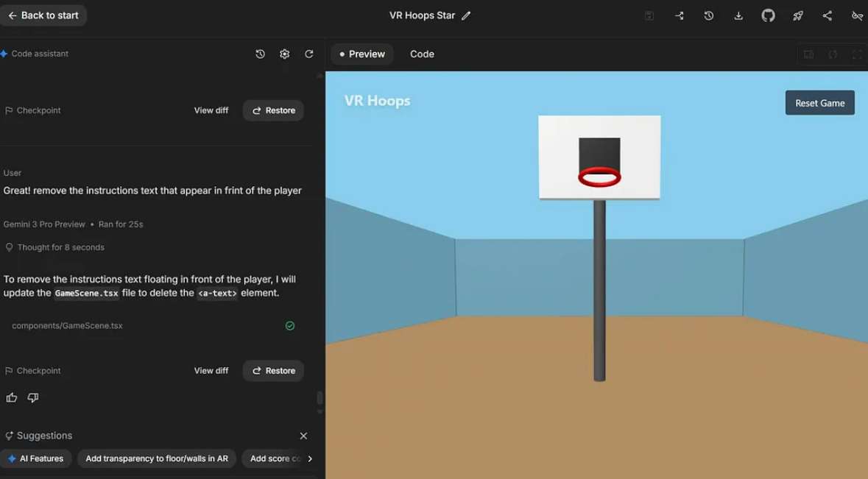This screenshot has height=479, width=868.
Task: Switch to the Code tab
Action: [x=422, y=54]
